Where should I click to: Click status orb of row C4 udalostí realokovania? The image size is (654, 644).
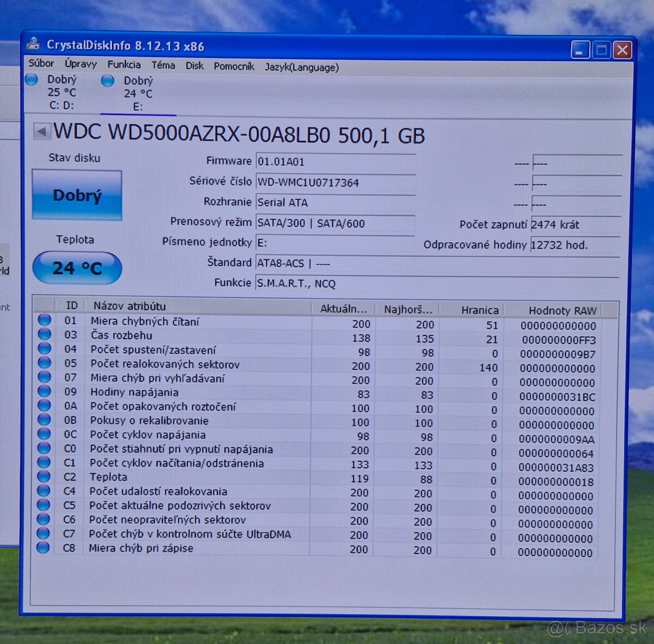(x=44, y=490)
